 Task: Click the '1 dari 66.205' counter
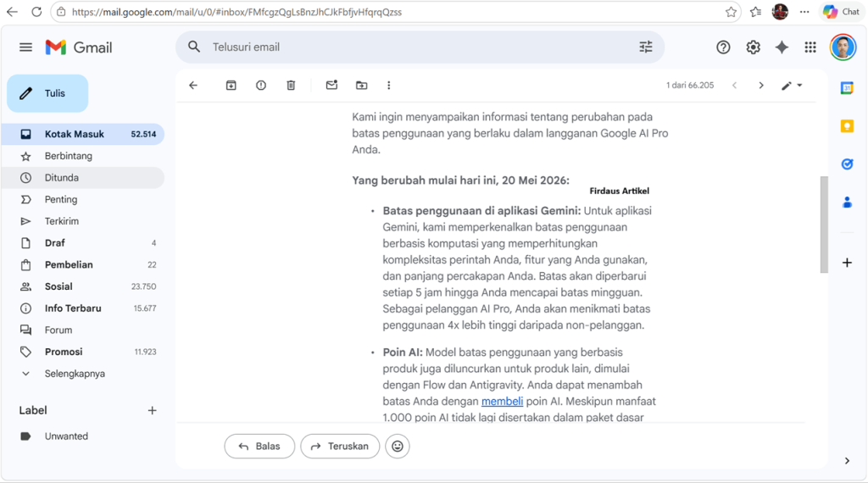tap(690, 86)
